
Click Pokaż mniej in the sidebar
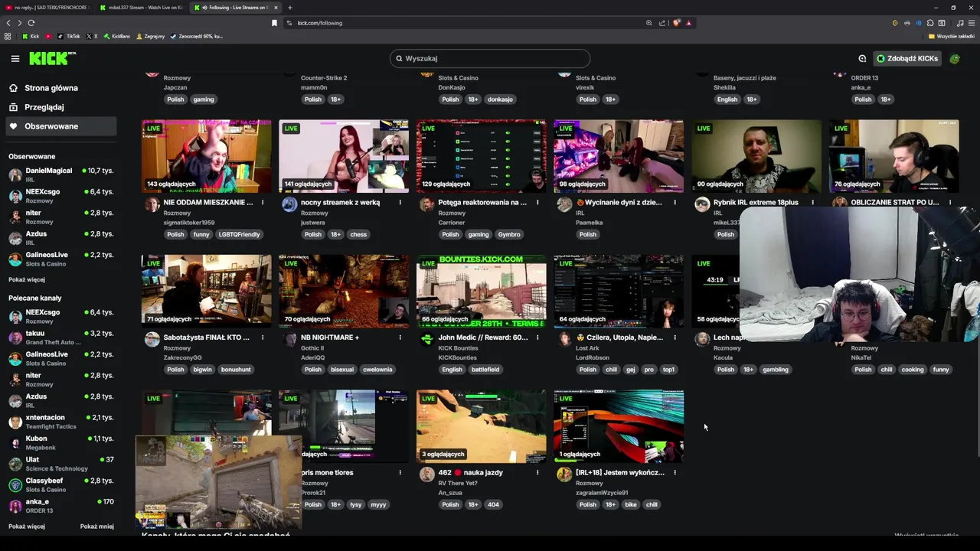point(97,527)
